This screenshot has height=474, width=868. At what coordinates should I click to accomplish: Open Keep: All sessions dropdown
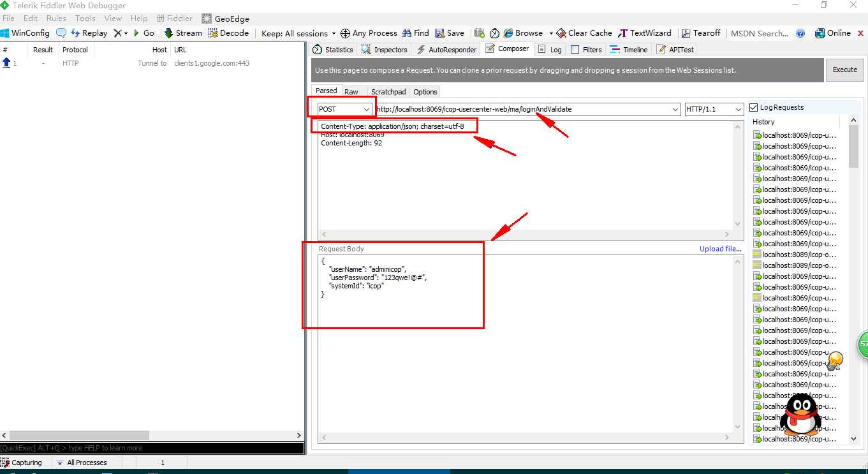[x=298, y=33]
